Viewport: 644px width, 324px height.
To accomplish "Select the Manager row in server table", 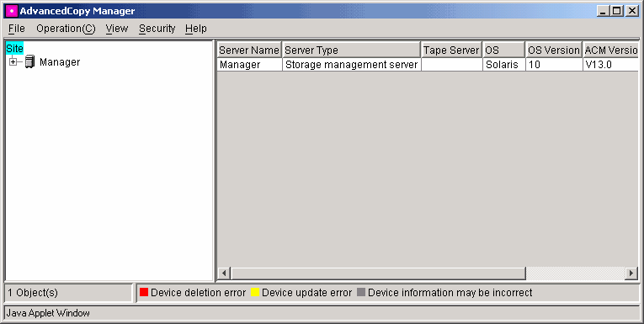I will 428,65.
